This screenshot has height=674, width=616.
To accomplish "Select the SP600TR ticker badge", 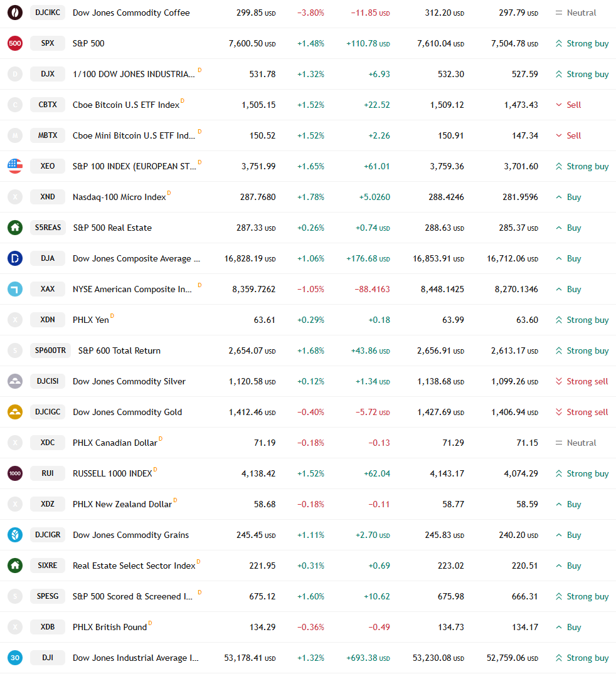I will point(50,350).
